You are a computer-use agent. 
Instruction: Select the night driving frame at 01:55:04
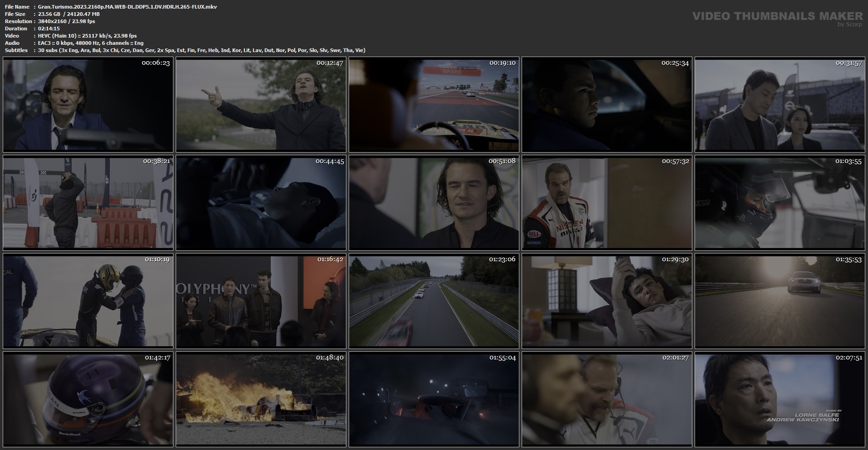click(434, 399)
